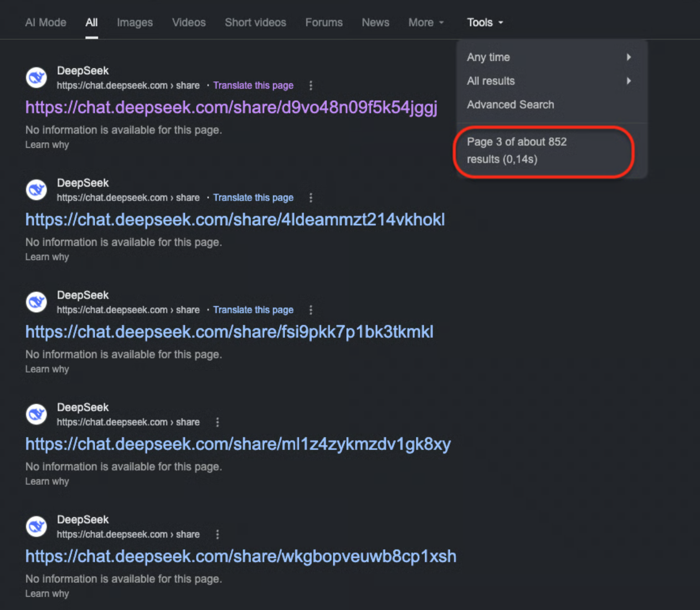
Task: Open the News tab
Action: [375, 23]
